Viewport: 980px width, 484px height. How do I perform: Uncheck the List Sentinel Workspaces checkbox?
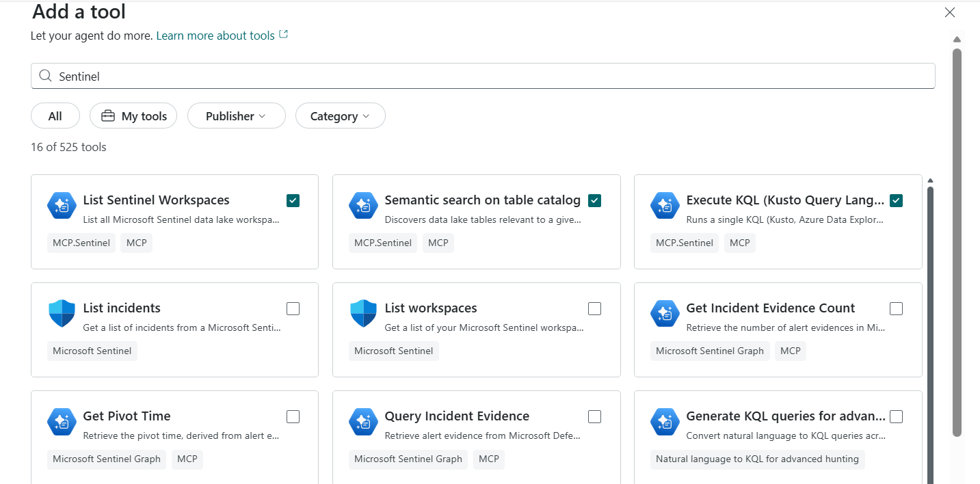pyautogui.click(x=293, y=200)
